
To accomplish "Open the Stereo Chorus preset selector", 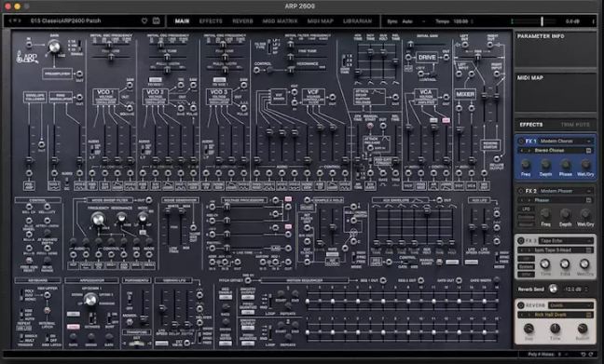I will [x=556, y=151].
